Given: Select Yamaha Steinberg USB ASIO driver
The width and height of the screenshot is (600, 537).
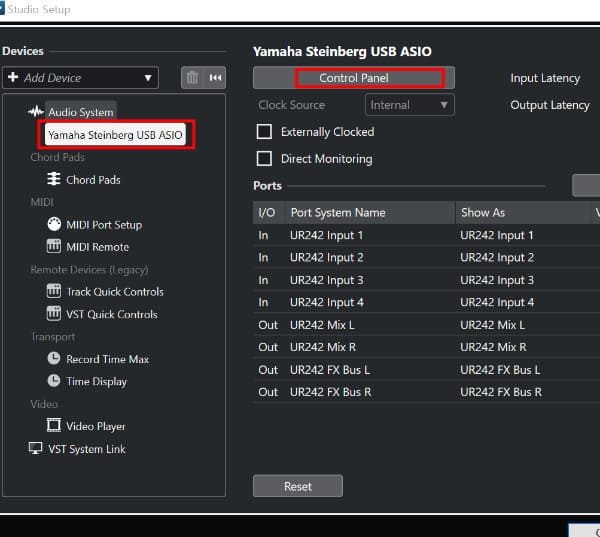Looking at the screenshot, I should tap(115, 135).
